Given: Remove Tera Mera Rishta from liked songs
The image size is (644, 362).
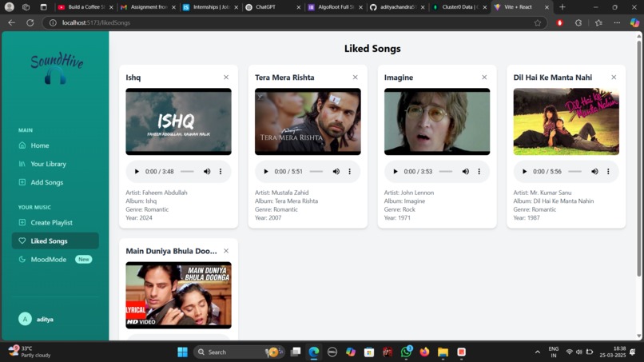Looking at the screenshot, I should tap(356, 78).
